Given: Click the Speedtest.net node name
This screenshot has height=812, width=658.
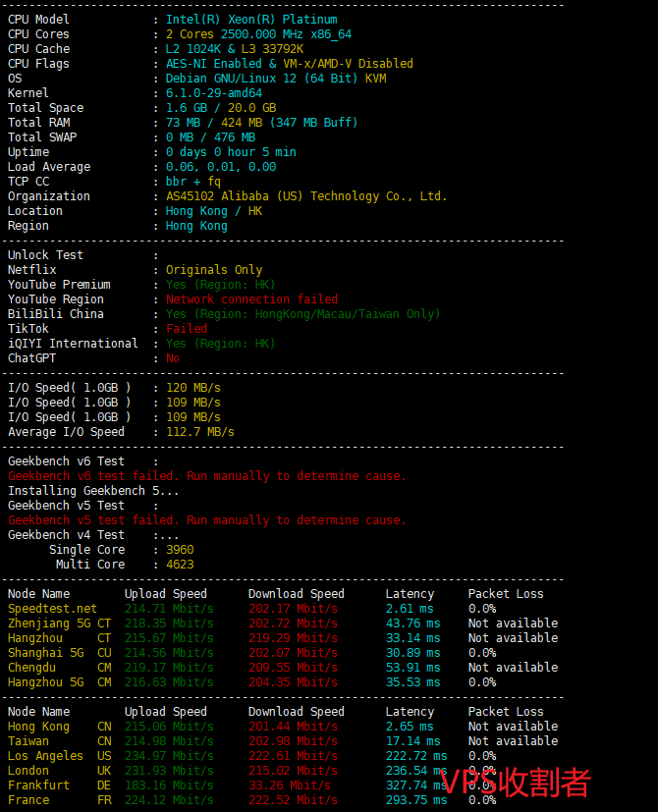Looking at the screenshot, I should tap(52, 609).
